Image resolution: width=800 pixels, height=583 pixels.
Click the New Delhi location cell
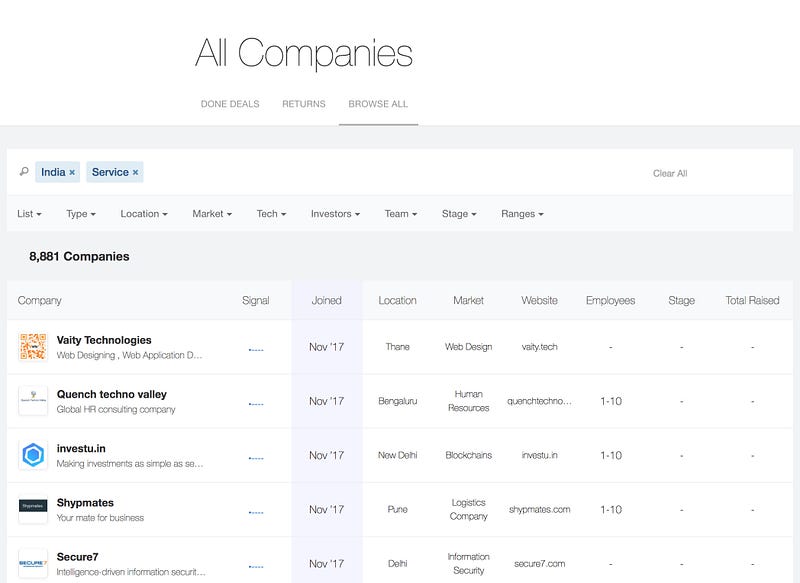coord(397,455)
